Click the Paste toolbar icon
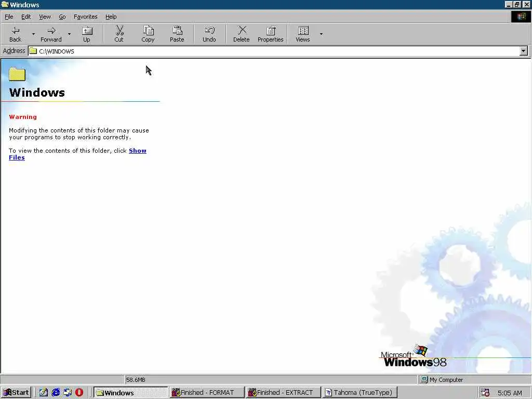This screenshot has width=532, height=399. [177, 34]
